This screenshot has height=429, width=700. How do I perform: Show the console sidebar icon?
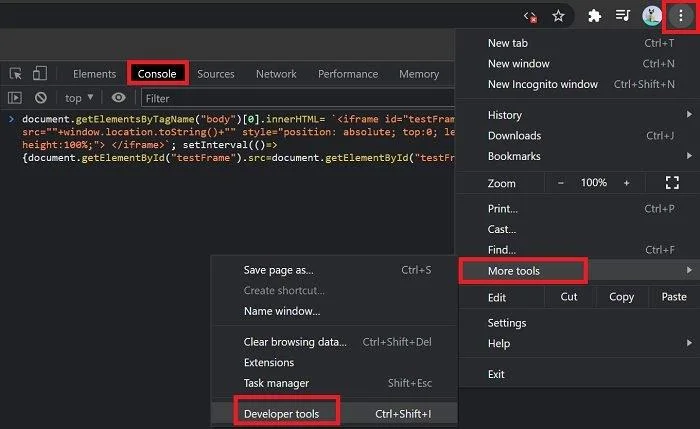[x=15, y=97]
